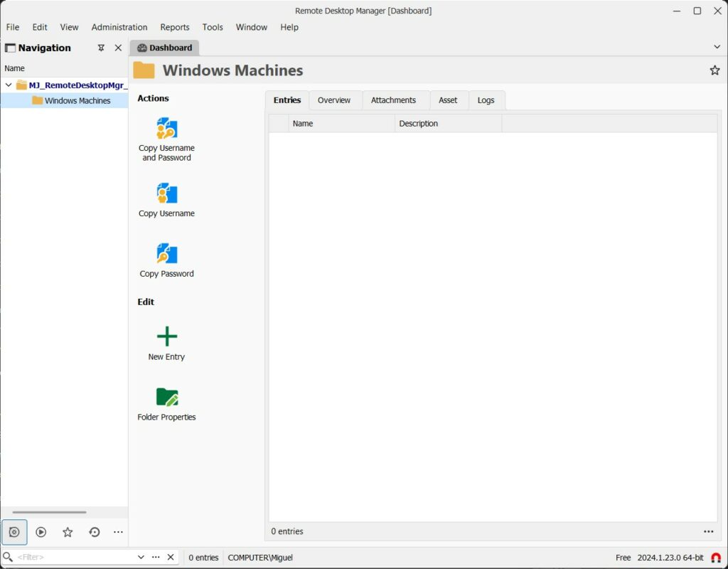Click the play icon in the bottom toolbar
728x569 pixels.
tap(41, 531)
